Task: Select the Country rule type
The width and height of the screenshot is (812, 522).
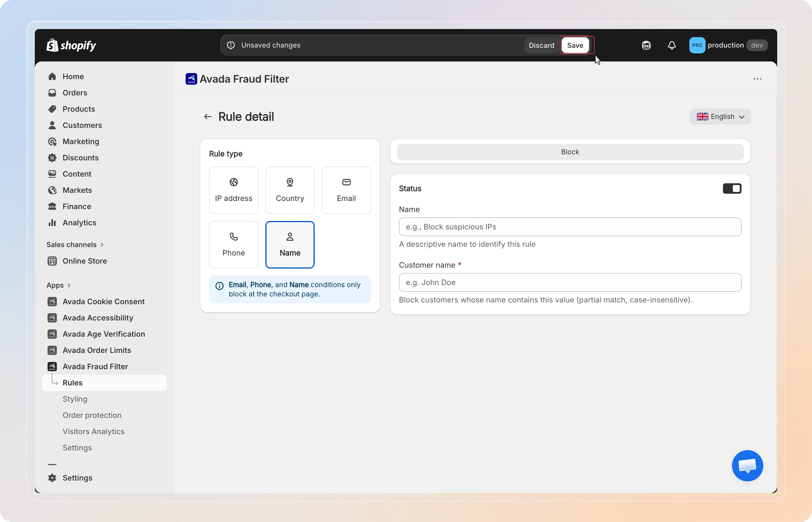Action: click(290, 190)
